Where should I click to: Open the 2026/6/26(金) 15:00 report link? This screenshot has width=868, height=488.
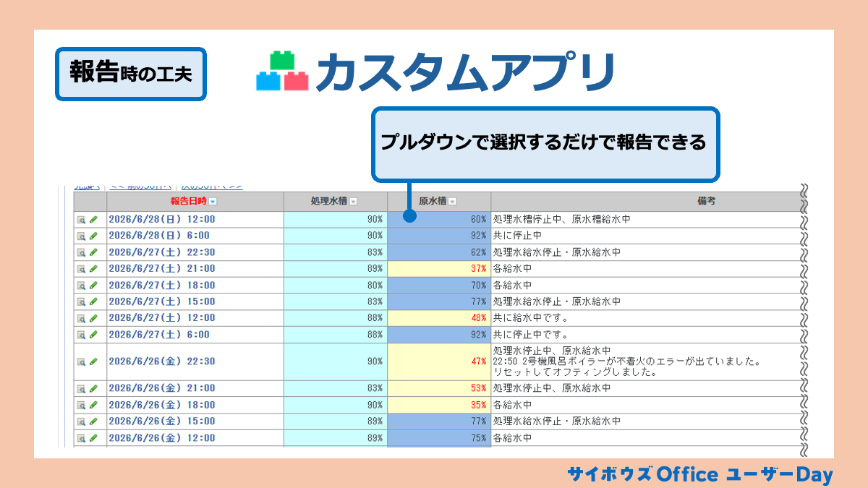(161, 421)
